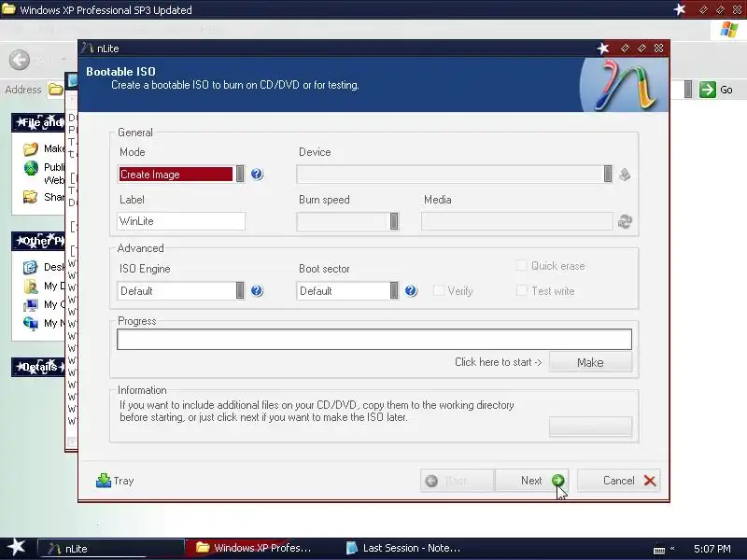Image resolution: width=747 pixels, height=560 pixels.
Task: Click the Make a new folder icon
Action: pyautogui.click(x=31, y=149)
